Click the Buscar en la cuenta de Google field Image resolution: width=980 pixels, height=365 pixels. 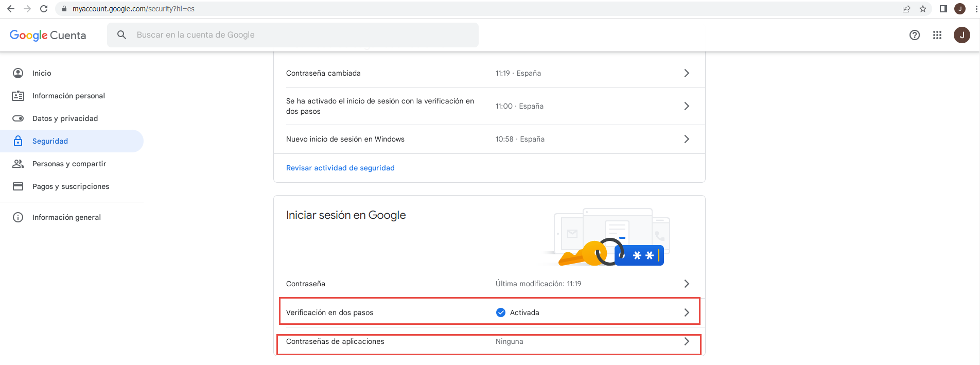[293, 35]
